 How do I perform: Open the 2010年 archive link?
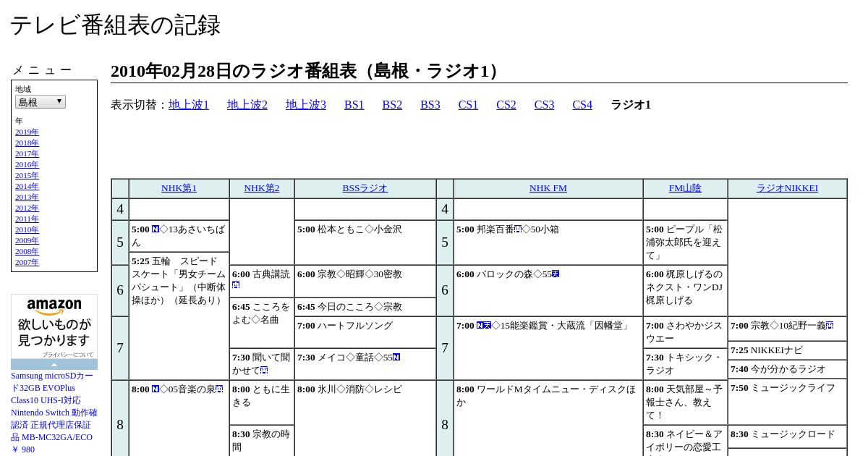(27, 229)
